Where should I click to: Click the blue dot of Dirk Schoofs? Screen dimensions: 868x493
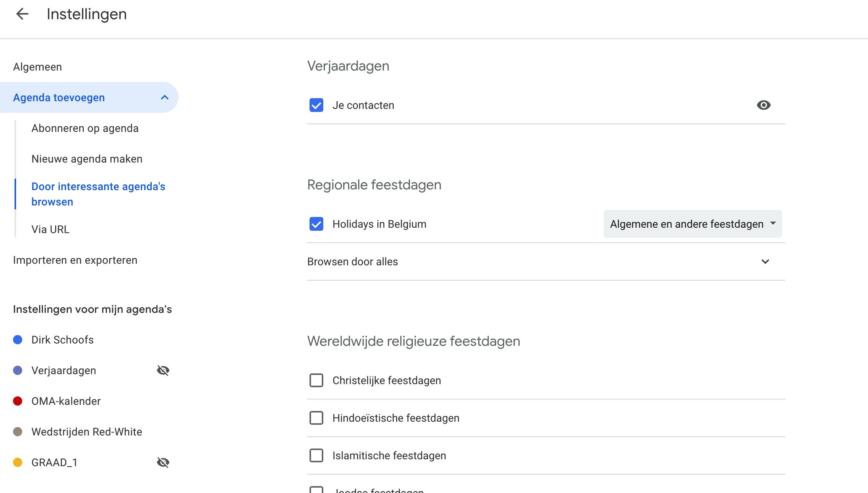pyautogui.click(x=18, y=340)
